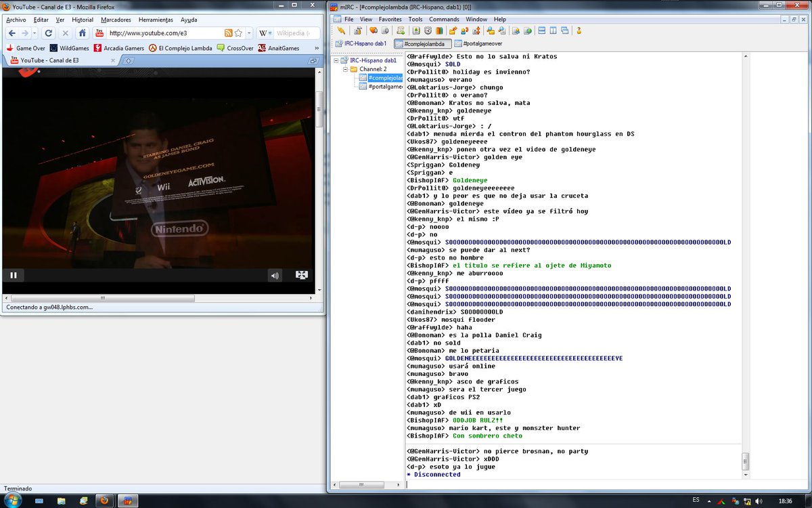The height and width of the screenshot is (508, 812).
Task: Open CrossOver bookmark
Action: (235, 48)
